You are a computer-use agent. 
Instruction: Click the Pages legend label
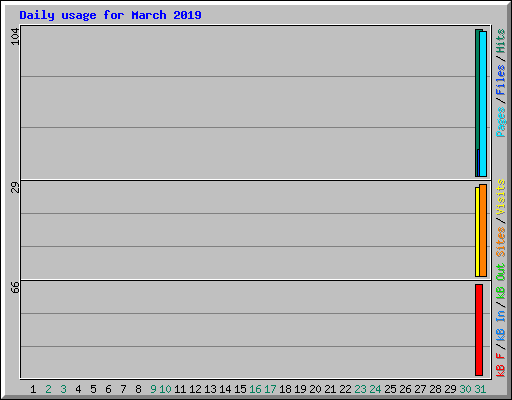tap(501, 122)
